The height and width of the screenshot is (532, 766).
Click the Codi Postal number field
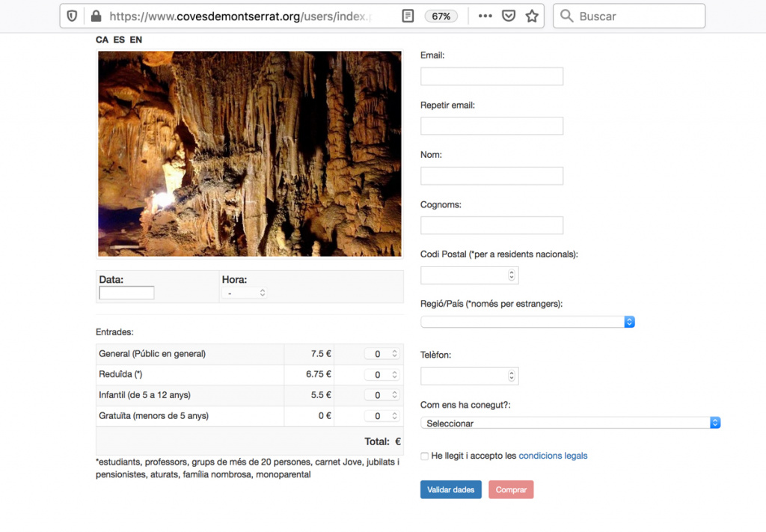click(470, 275)
